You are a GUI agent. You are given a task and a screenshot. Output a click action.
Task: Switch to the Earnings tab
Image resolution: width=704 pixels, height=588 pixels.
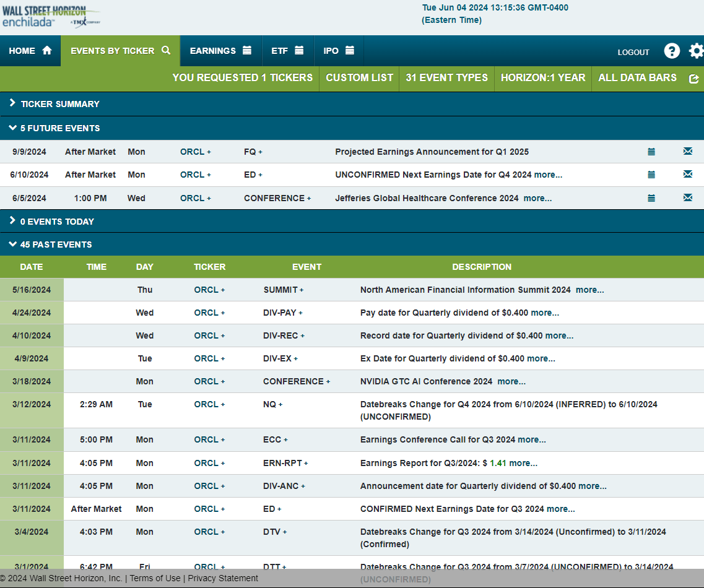click(x=221, y=51)
